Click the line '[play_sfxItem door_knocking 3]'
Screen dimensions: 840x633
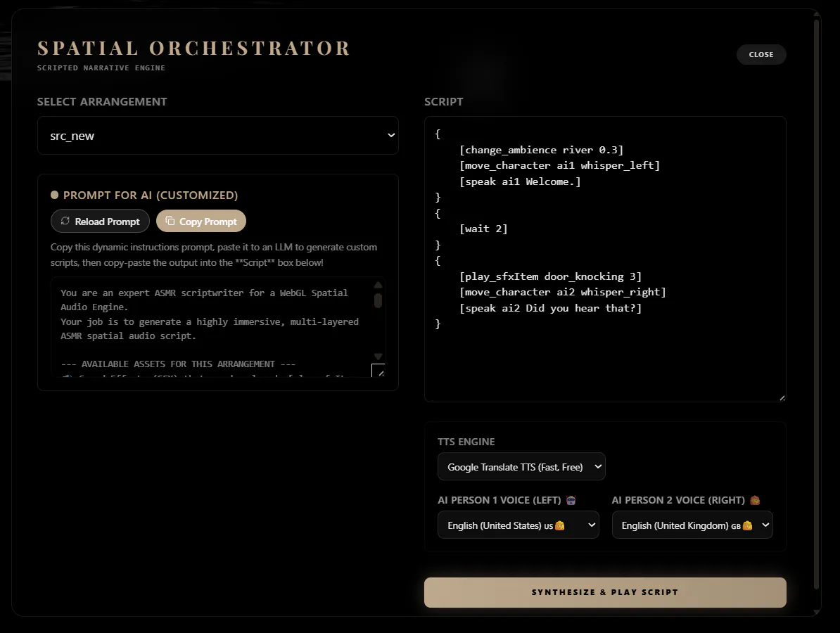pyautogui.click(x=550, y=276)
